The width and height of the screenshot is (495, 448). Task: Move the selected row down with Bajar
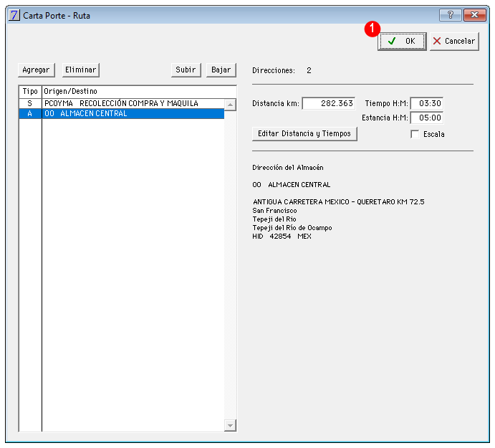[221, 70]
